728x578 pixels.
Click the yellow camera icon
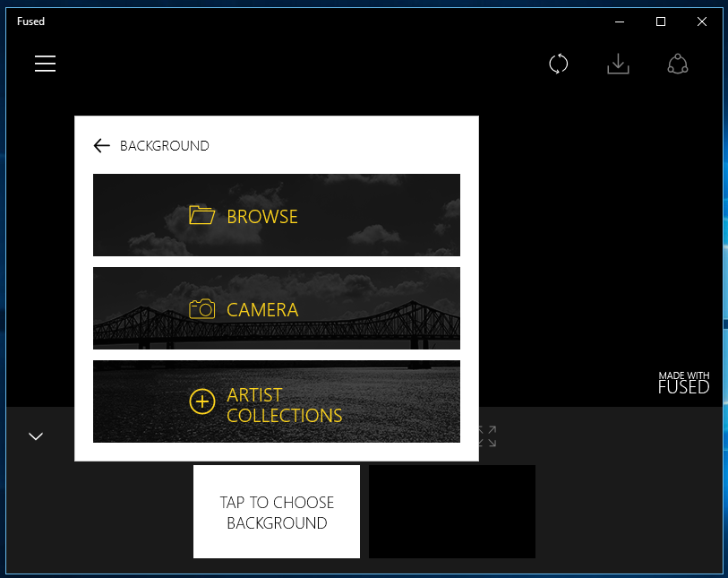pyautogui.click(x=201, y=309)
